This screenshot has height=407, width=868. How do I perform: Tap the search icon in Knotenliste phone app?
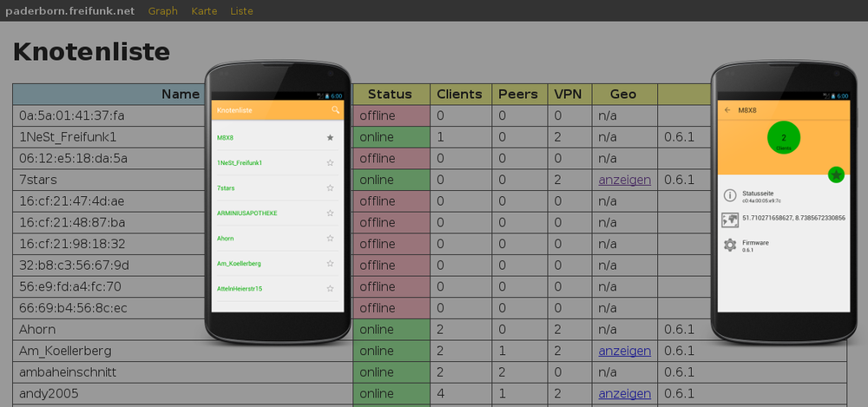tap(335, 110)
